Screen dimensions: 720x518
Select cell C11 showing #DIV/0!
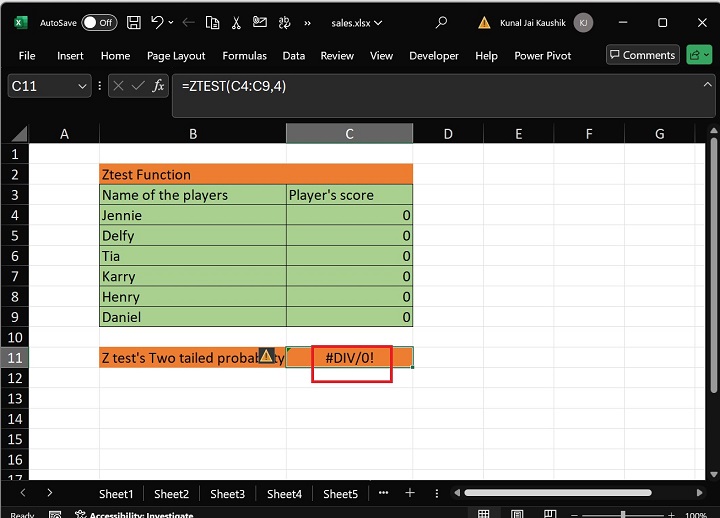(x=349, y=357)
